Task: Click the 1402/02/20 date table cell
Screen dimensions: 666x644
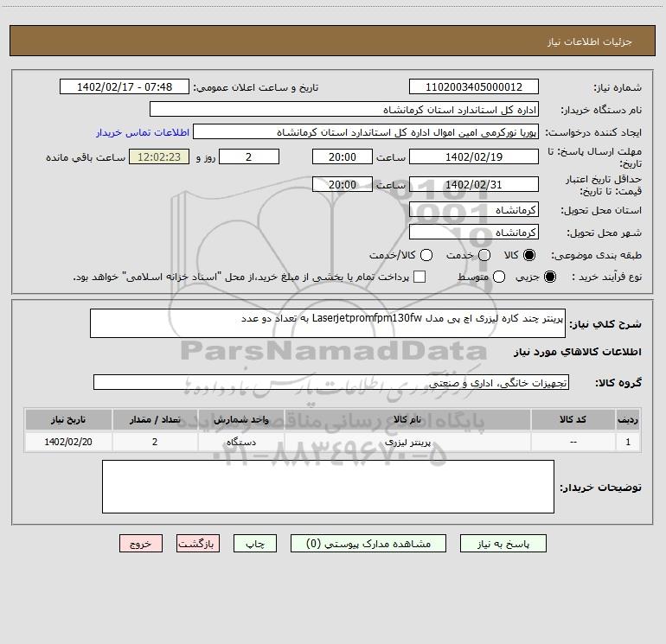Action: tap(68, 442)
